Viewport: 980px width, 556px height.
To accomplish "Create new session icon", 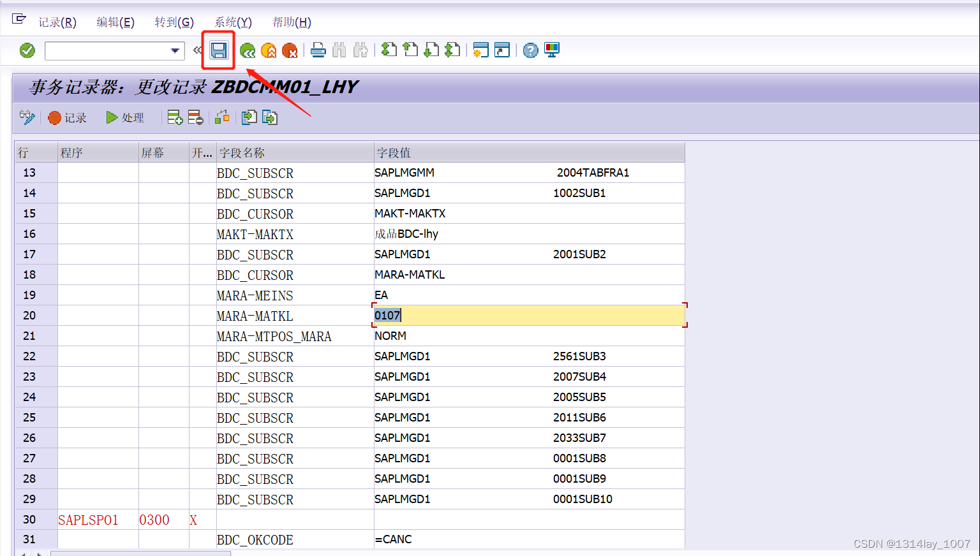I will click(481, 50).
